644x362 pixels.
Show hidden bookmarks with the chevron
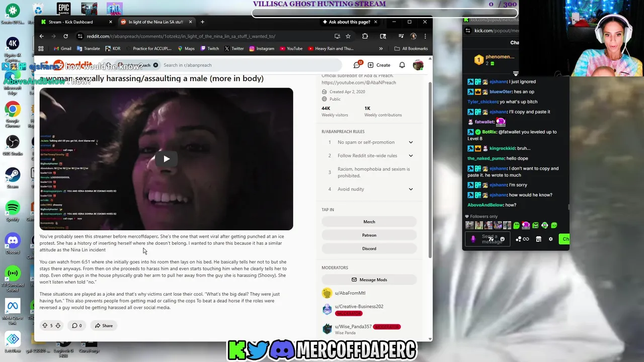381,49
